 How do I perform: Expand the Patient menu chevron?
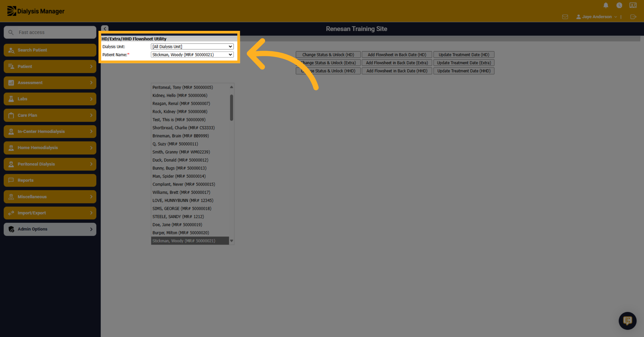(91, 66)
